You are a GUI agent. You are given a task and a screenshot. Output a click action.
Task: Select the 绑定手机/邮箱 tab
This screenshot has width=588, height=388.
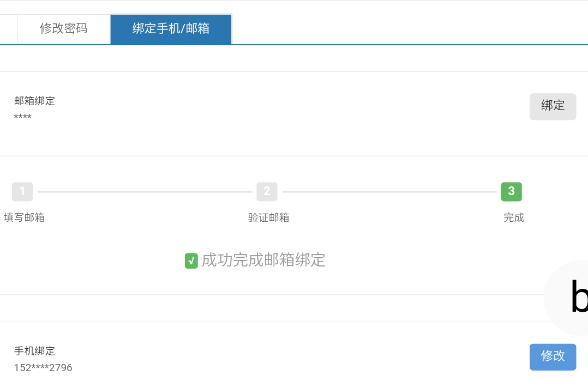[x=171, y=29]
